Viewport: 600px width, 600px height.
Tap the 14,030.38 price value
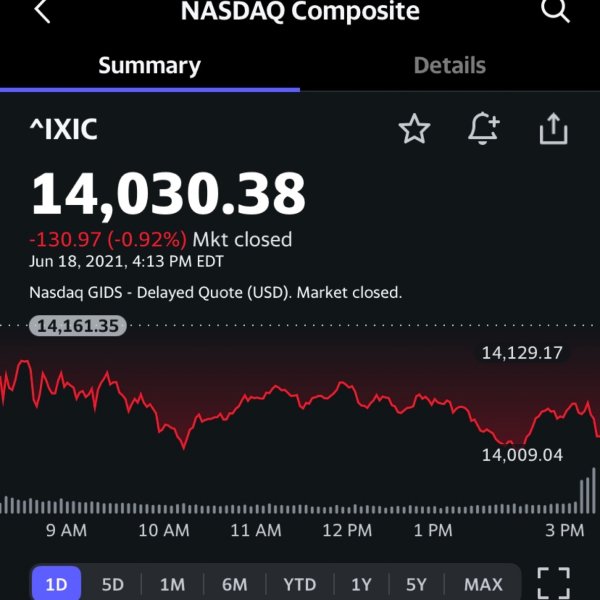[168, 194]
